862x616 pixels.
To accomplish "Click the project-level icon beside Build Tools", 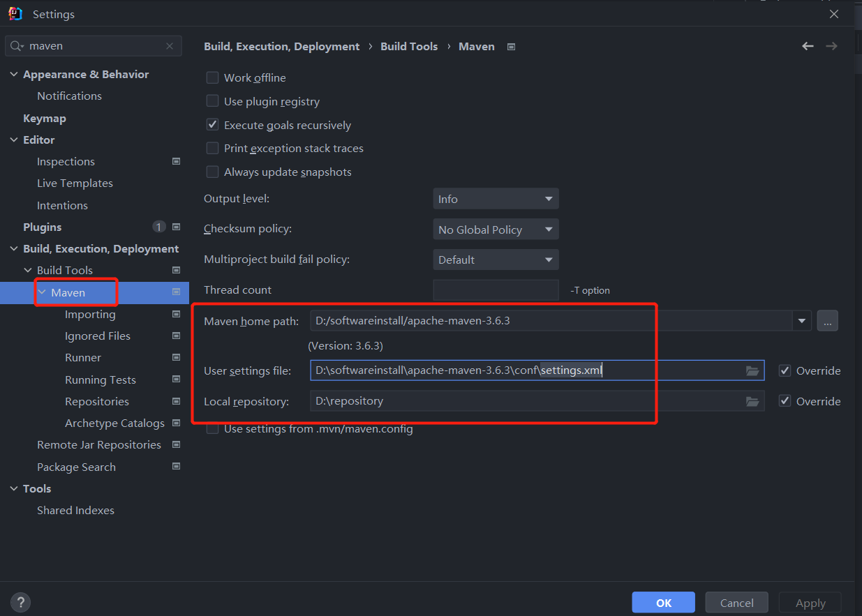I will coord(176,270).
